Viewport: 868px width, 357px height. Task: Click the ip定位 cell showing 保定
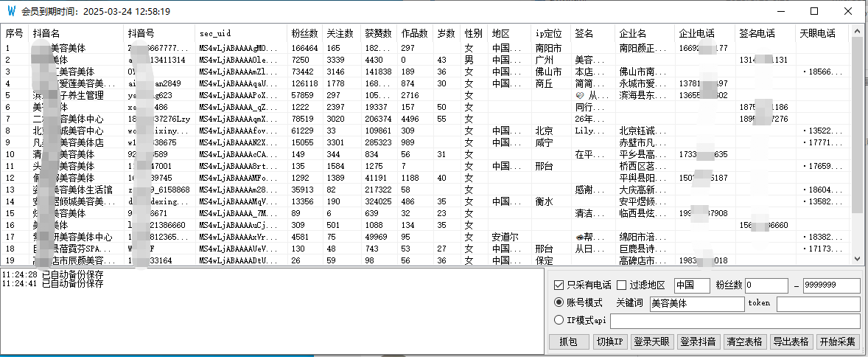tap(551, 260)
